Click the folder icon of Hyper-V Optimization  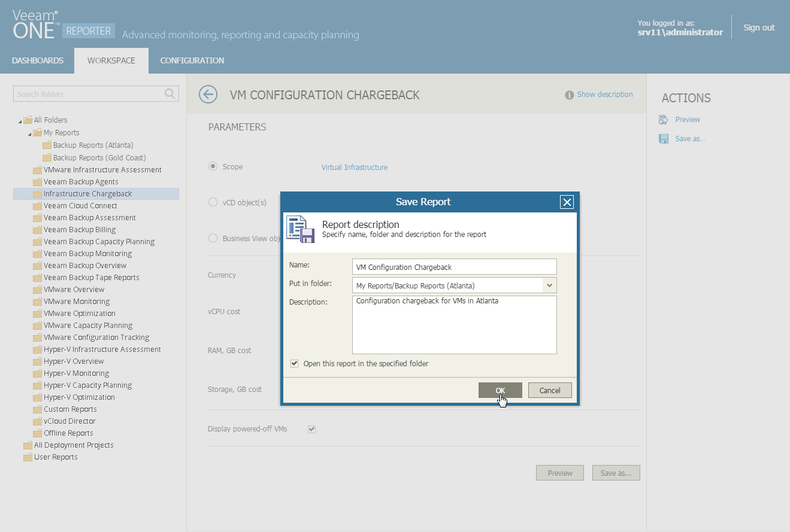pyautogui.click(x=38, y=397)
